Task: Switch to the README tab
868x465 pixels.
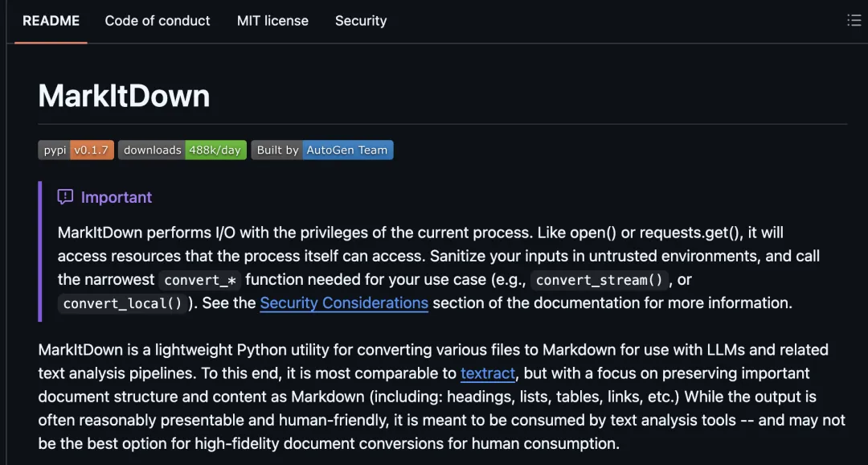Action: pyautogui.click(x=51, y=21)
